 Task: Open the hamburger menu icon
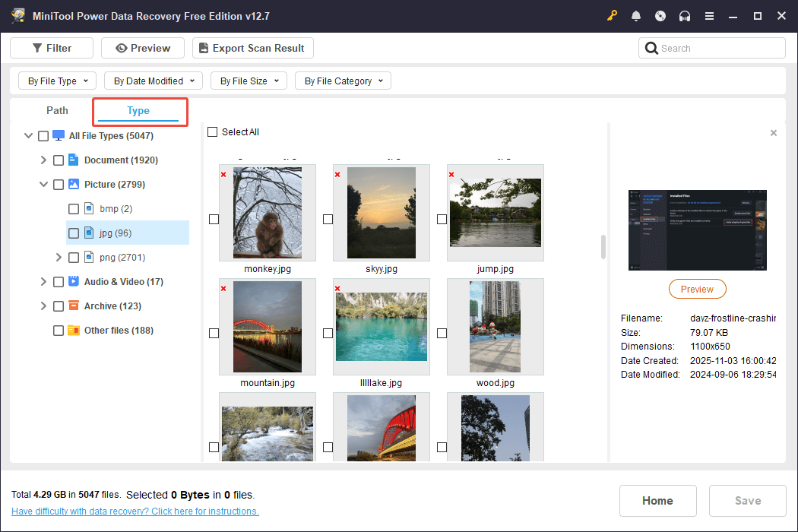click(709, 16)
